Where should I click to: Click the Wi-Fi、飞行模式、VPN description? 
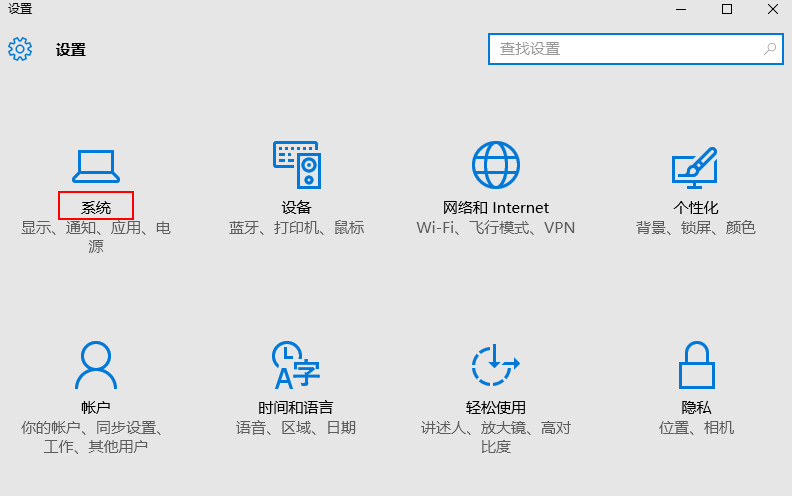496,228
